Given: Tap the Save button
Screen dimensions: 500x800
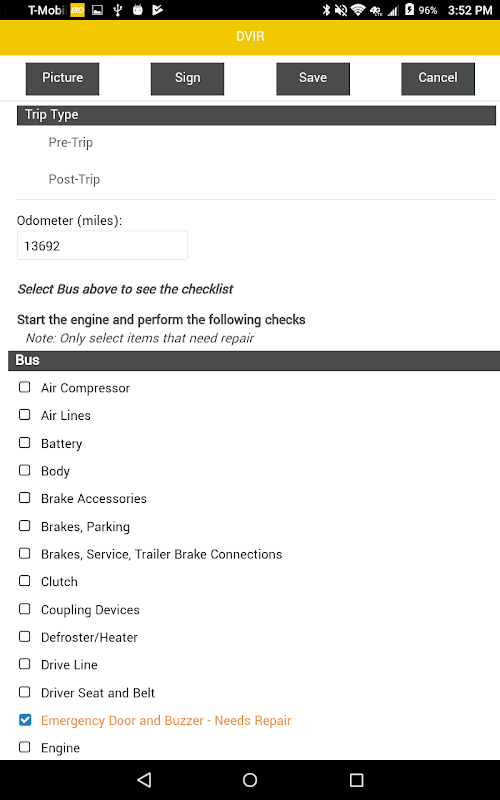Looking at the screenshot, I should pyautogui.click(x=313, y=79).
